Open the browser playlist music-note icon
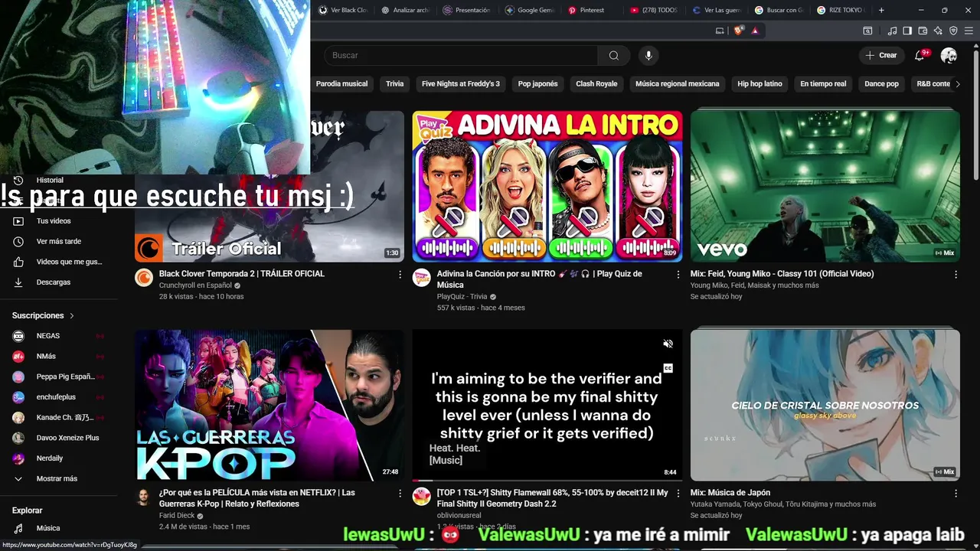Image resolution: width=980 pixels, height=551 pixels. coord(892,31)
